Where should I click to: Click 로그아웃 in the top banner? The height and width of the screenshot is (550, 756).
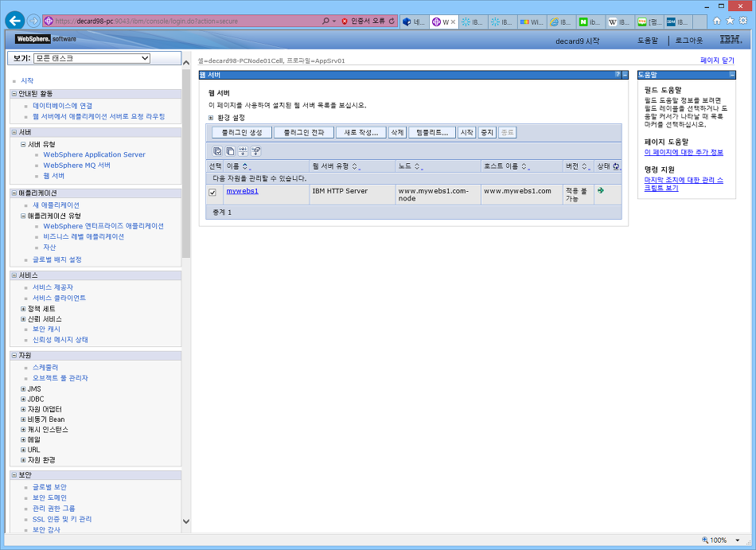tap(689, 41)
